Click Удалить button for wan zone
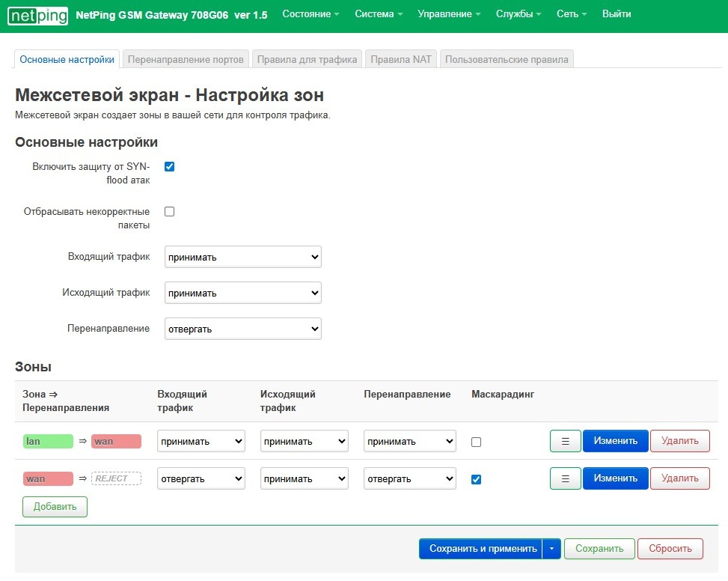 pos(679,478)
